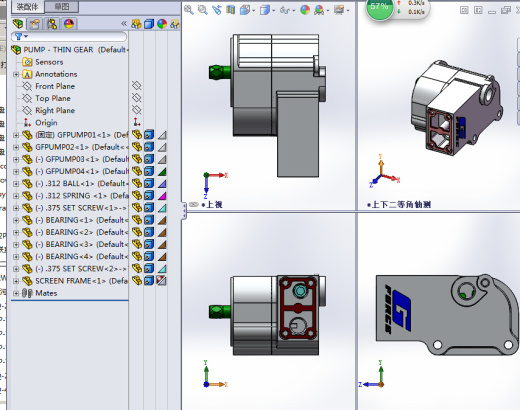Expand the Annotations folder

click(x=16, y=74)
